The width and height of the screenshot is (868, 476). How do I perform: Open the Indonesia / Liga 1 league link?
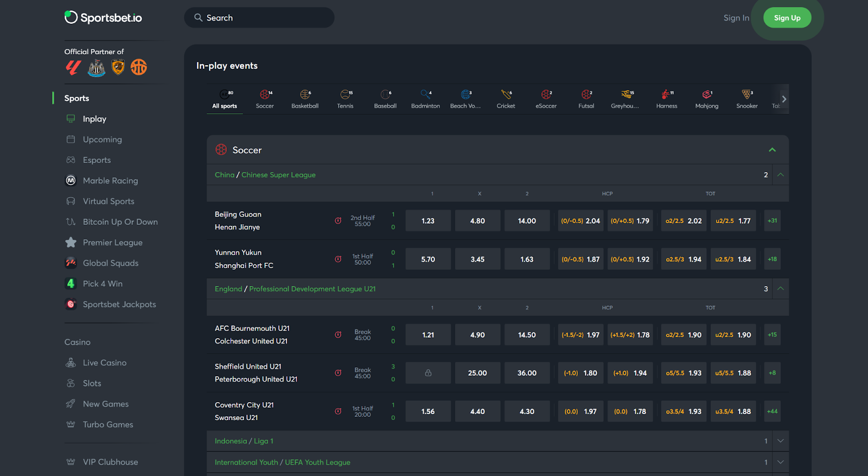pyautogui.click(x=244, y=441)
